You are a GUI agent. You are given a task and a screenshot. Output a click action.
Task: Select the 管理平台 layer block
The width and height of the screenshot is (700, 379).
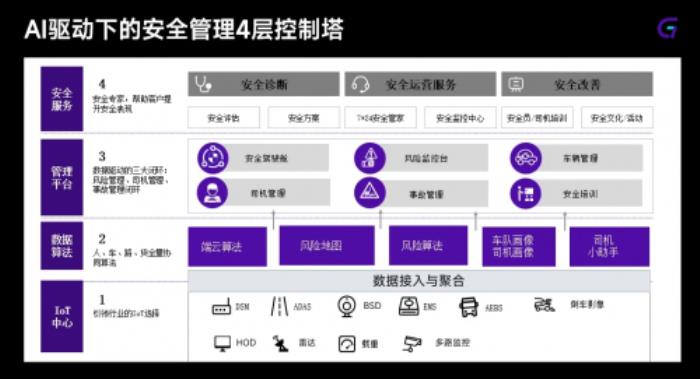click(62, 177)
